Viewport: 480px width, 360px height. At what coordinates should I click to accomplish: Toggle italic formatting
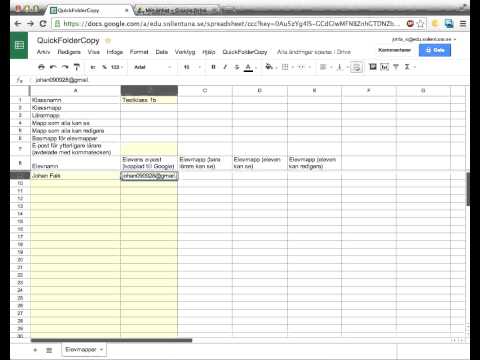(x=225, y=67)
